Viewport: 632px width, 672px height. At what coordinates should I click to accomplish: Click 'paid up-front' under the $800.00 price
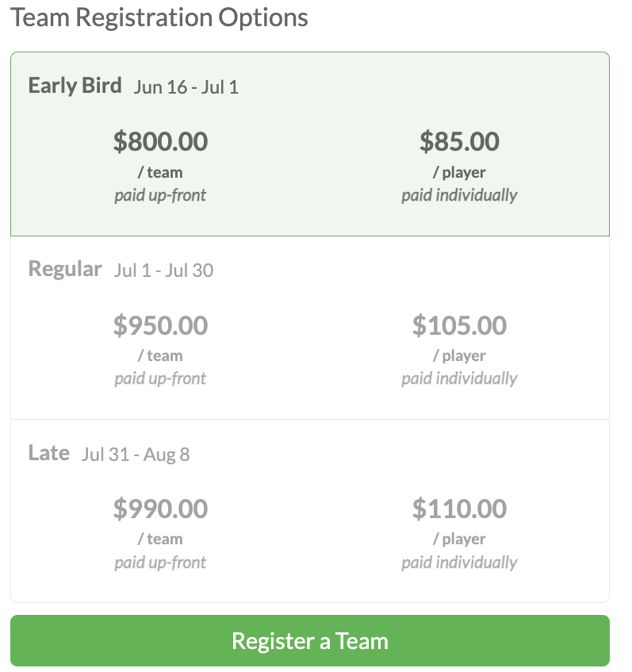[160, 195]
